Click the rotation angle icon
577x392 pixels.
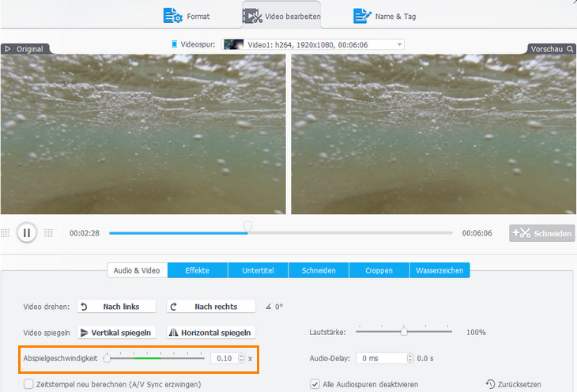tap(269, 306)
